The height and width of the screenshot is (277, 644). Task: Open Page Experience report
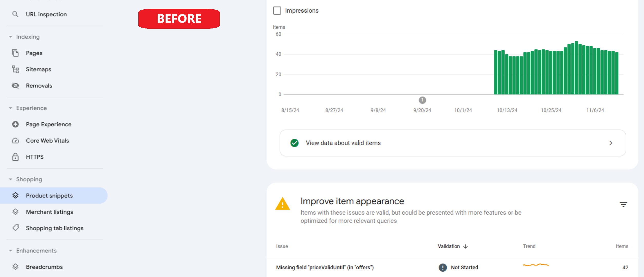49,124
